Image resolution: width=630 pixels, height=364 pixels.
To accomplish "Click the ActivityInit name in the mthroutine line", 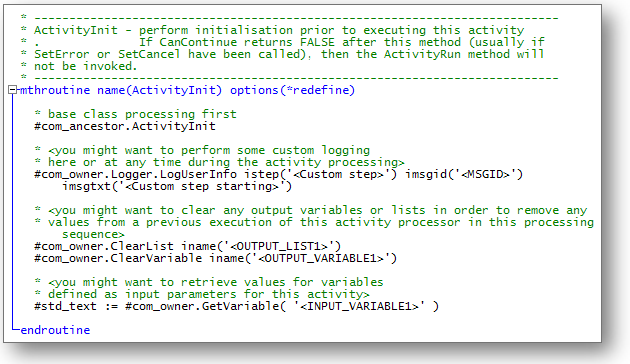I will pyautogui.click(x=174, y=90).
